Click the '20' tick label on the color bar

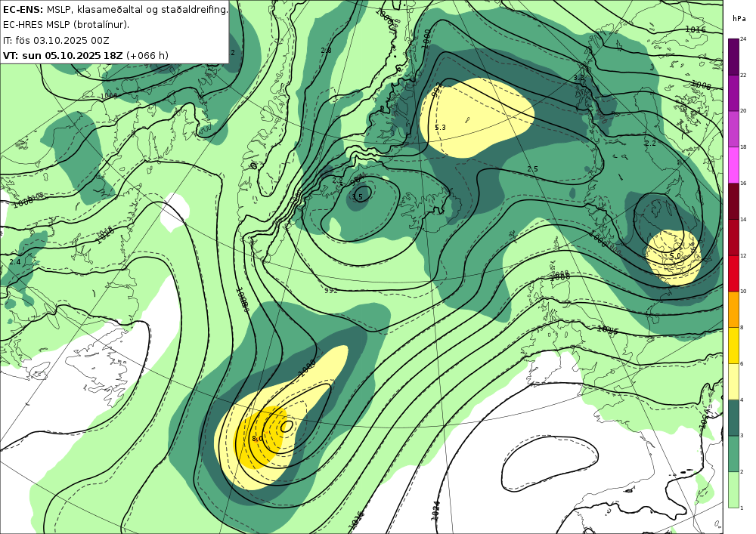743,111
